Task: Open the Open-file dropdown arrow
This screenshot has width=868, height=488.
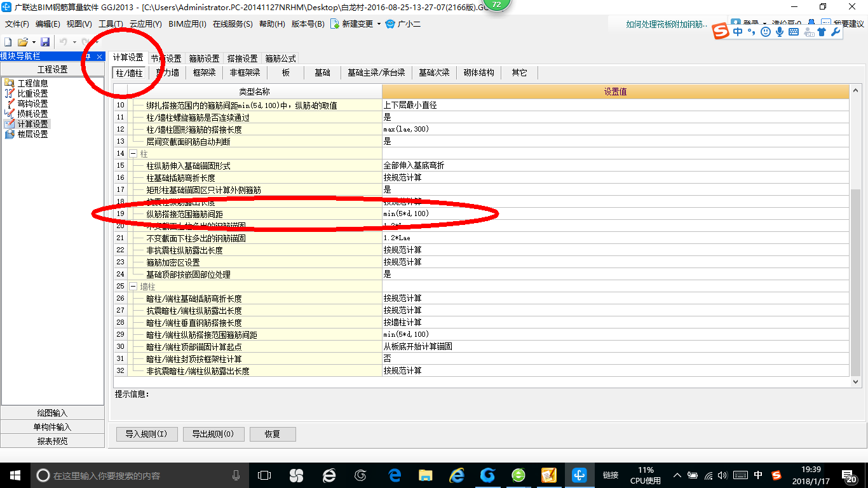Action: point(33,43)
